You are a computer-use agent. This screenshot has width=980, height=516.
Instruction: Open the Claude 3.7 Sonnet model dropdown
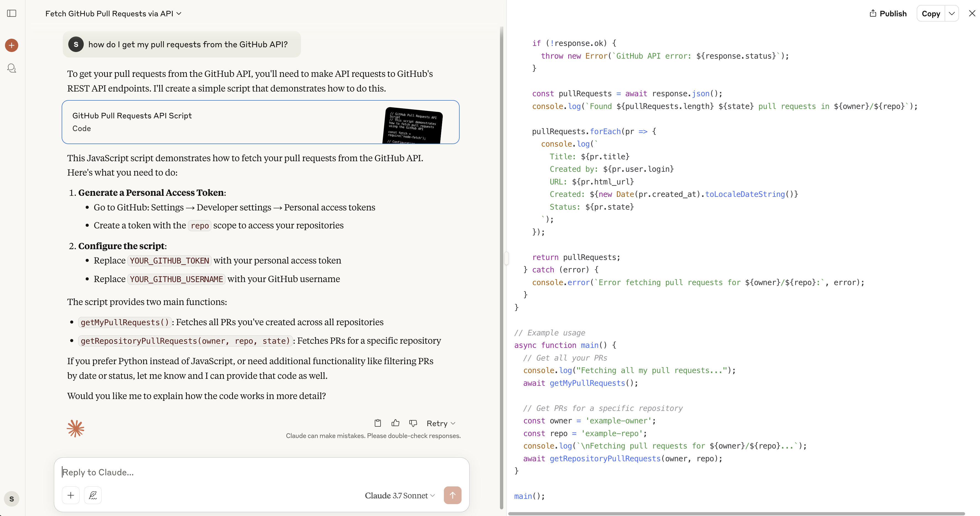[399, 496]
